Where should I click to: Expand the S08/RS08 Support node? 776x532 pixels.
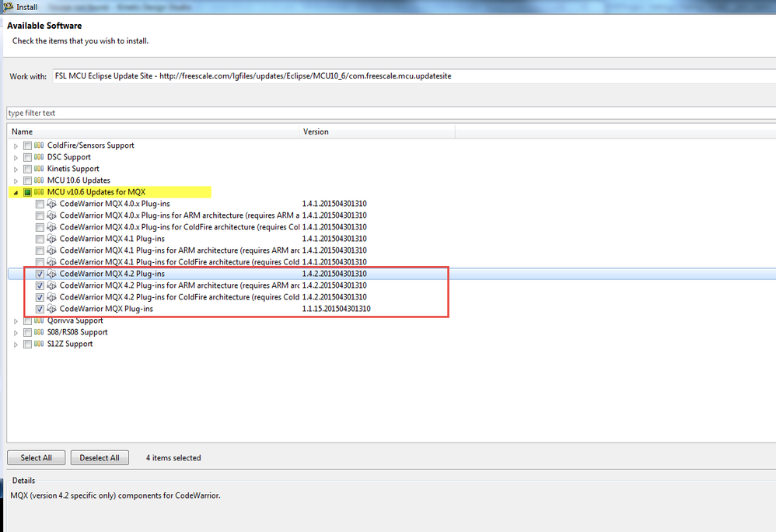[x=16, y=333]
